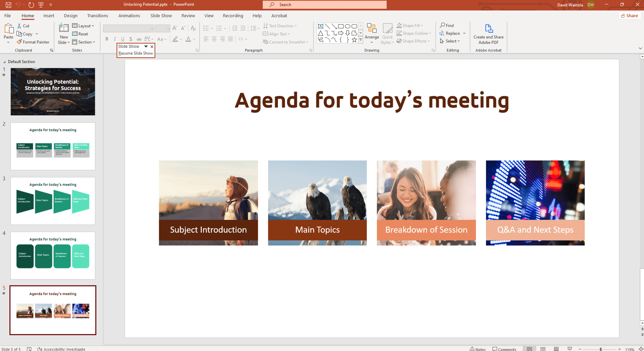Collapse the Default Section in thumbnails
Image resolution: width=644 pixels, height=351 pixels.
pos(4,62)
